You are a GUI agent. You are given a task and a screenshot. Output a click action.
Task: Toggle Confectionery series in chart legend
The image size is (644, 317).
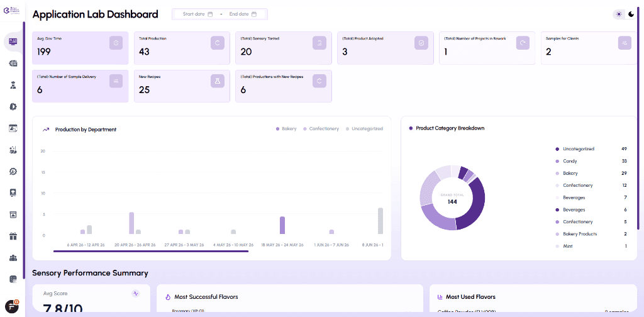321,128
